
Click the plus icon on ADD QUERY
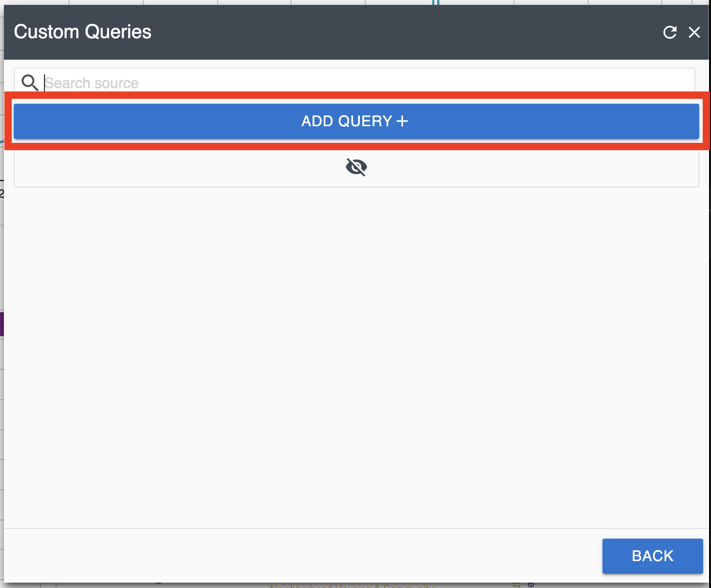pos(402,121)
